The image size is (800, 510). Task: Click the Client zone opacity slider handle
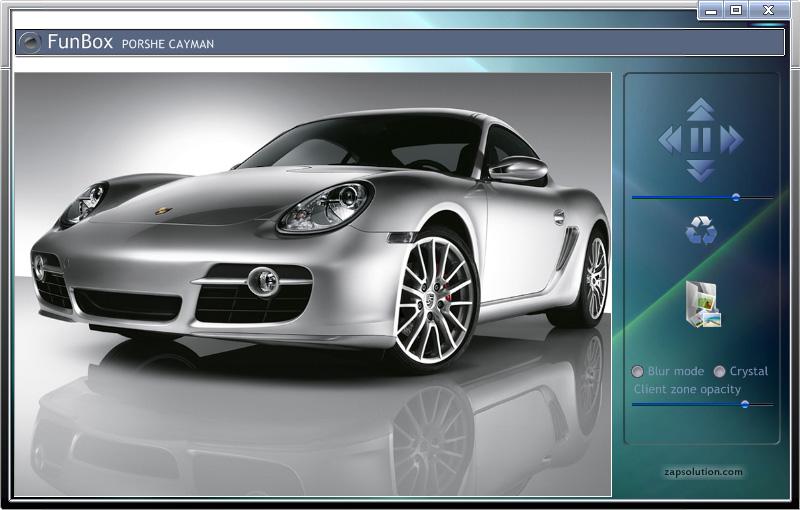pos(745,404)
